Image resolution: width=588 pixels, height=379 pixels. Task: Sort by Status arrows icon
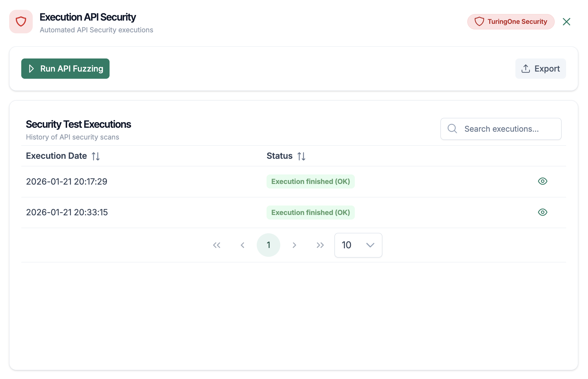click(x=301, y=156)
